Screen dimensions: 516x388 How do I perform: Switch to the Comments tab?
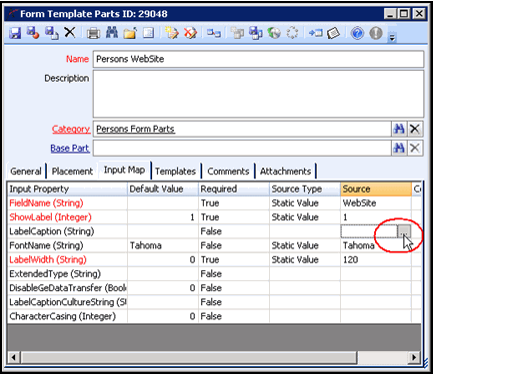pos(228,171)
